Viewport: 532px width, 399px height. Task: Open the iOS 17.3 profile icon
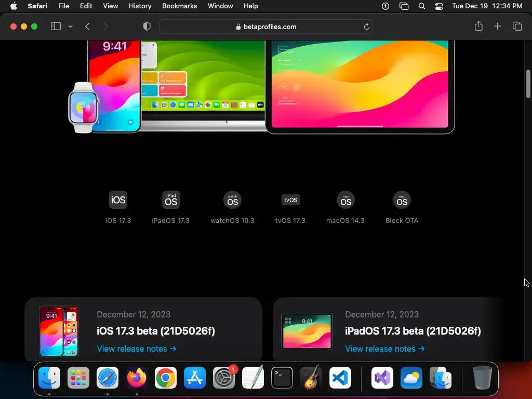118,200
